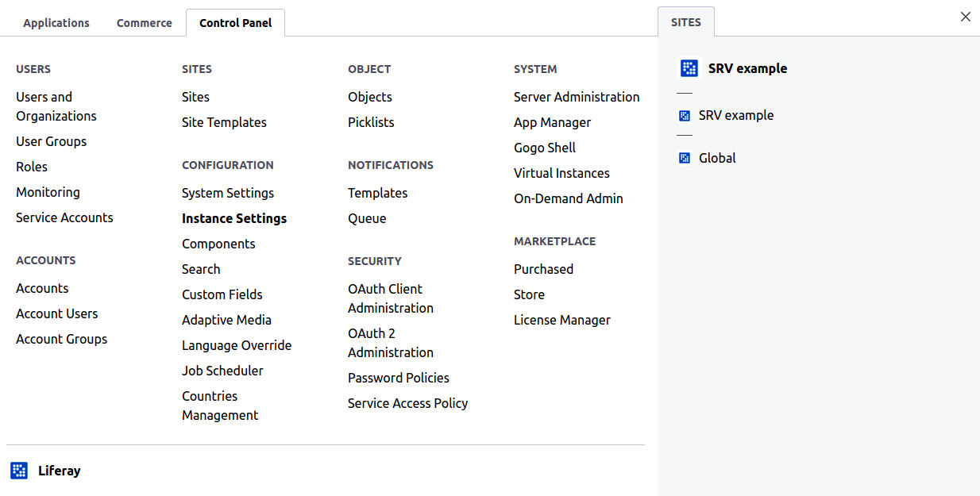The image size is (980, 496).
Task: Select bold SRV example site heading
Action: 748,68
